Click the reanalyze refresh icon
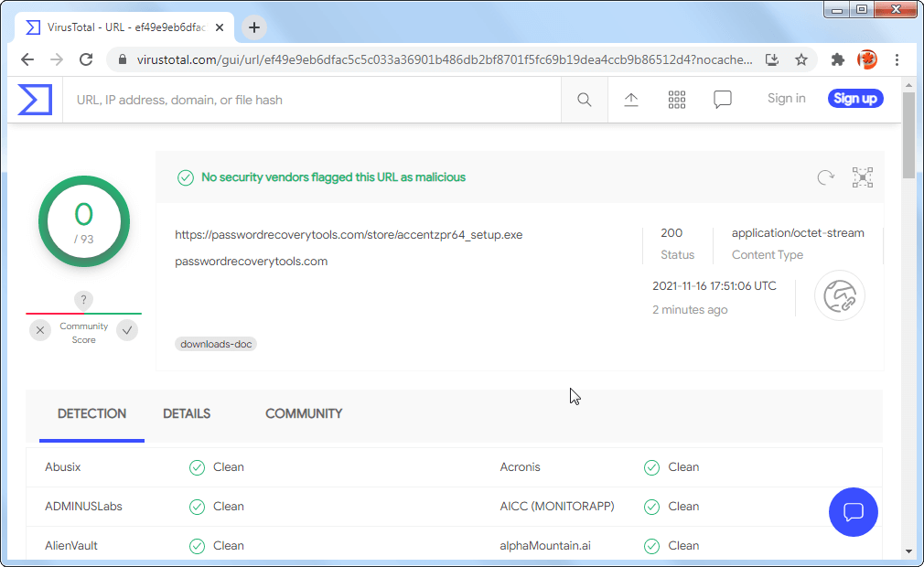 (826, 177)
